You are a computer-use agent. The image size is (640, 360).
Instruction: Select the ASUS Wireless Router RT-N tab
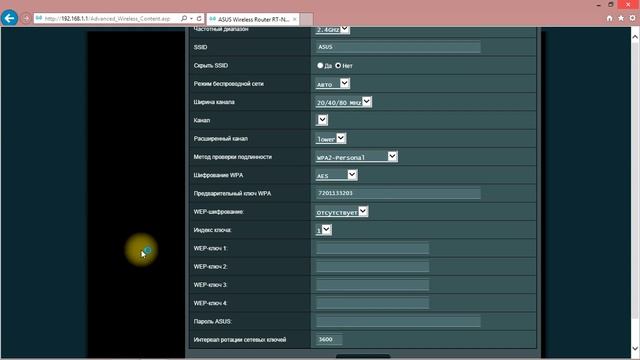point(253,19)
